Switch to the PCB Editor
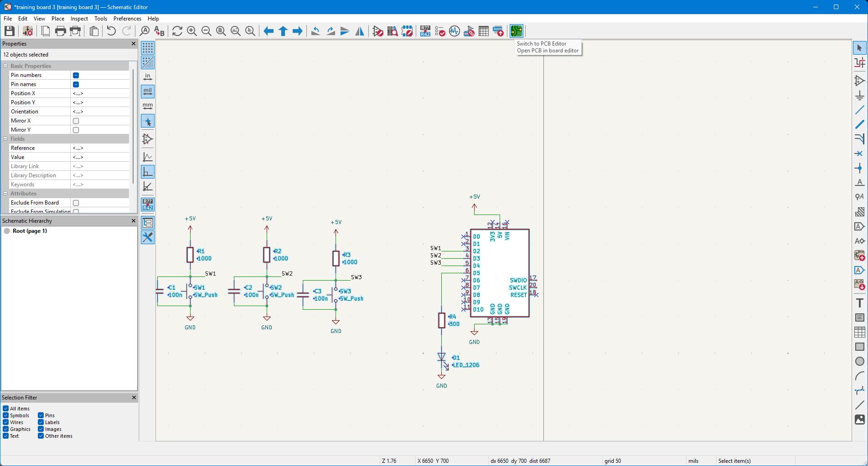This screenshot has width=868, height=466. [x=517, y=31]
